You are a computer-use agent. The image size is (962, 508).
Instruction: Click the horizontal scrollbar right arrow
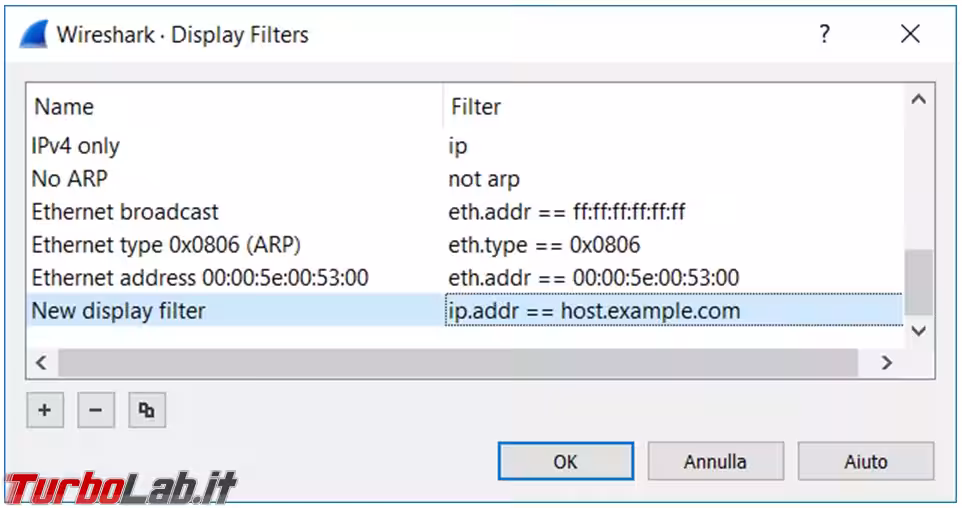(x=886, y=363)
